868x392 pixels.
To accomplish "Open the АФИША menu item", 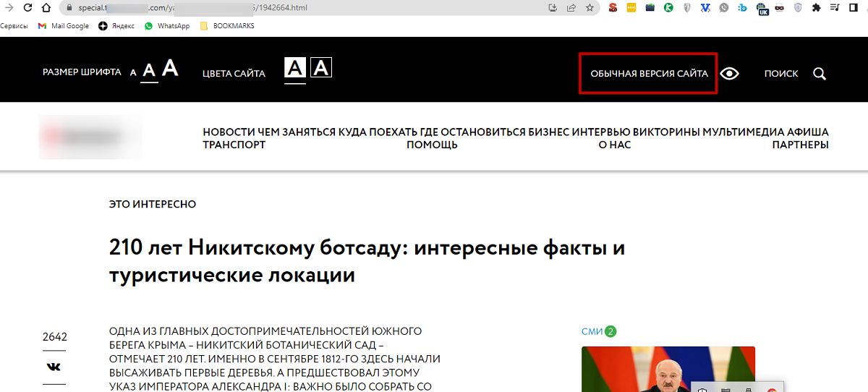I will 808,132.
